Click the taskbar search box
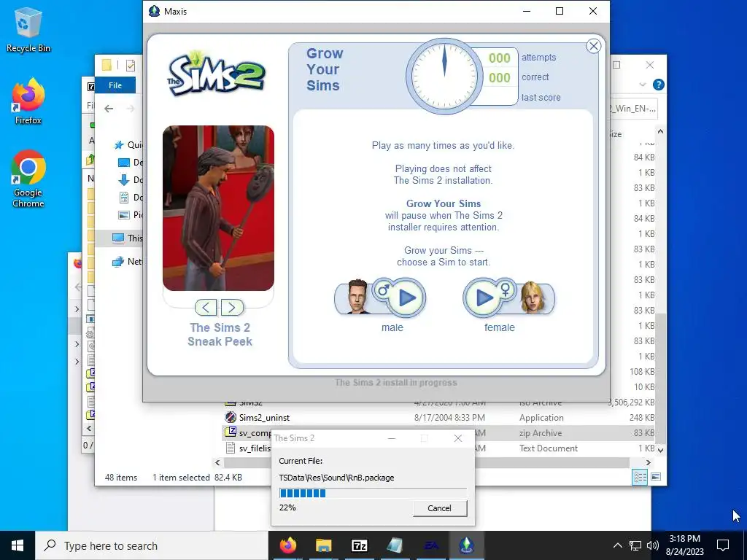 152,545
